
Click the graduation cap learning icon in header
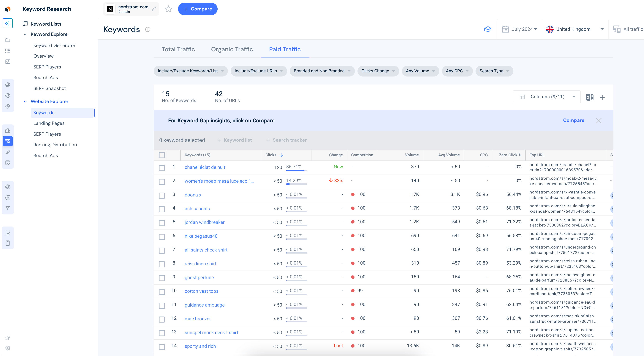tap(487, 29)
